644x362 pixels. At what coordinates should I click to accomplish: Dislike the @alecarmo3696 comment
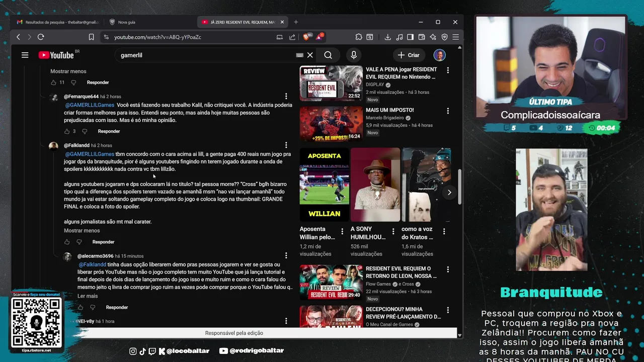(93, 307)
